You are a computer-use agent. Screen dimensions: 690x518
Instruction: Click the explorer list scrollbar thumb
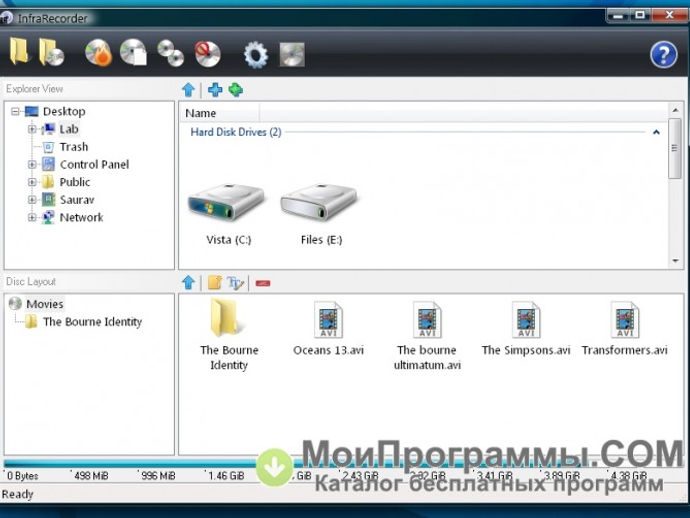(675, 148)
